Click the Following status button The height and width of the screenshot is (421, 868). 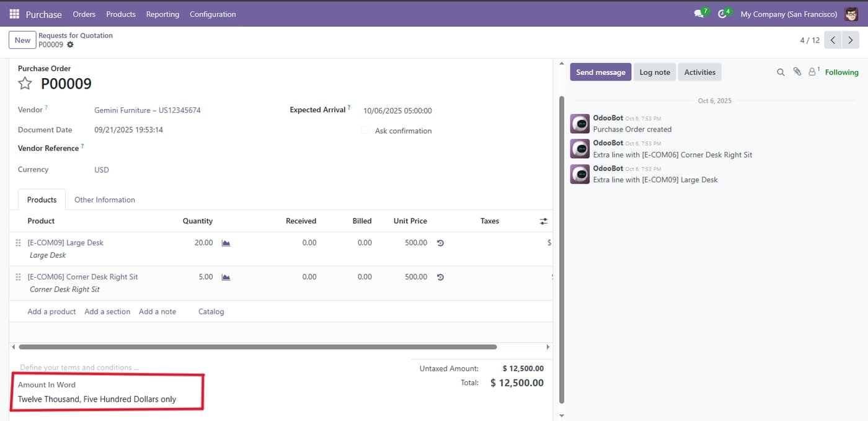click(842, 73)
